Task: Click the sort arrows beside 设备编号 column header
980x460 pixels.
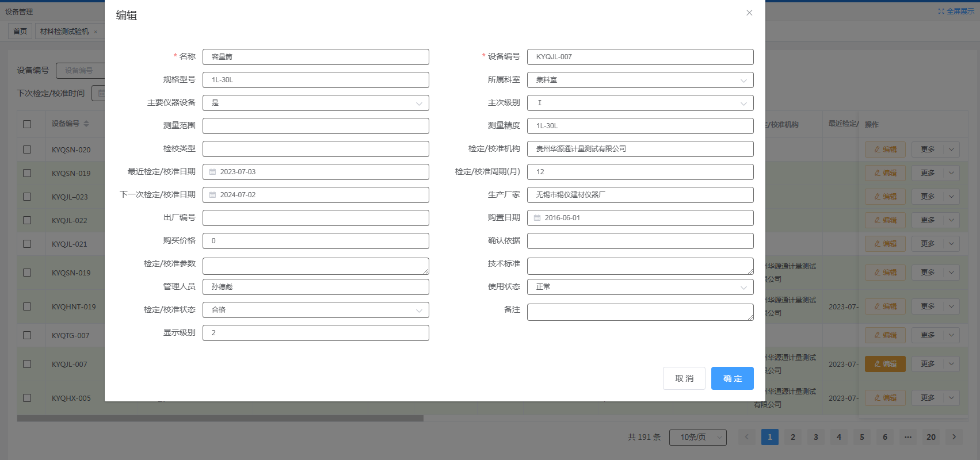Action: point(86,124)
